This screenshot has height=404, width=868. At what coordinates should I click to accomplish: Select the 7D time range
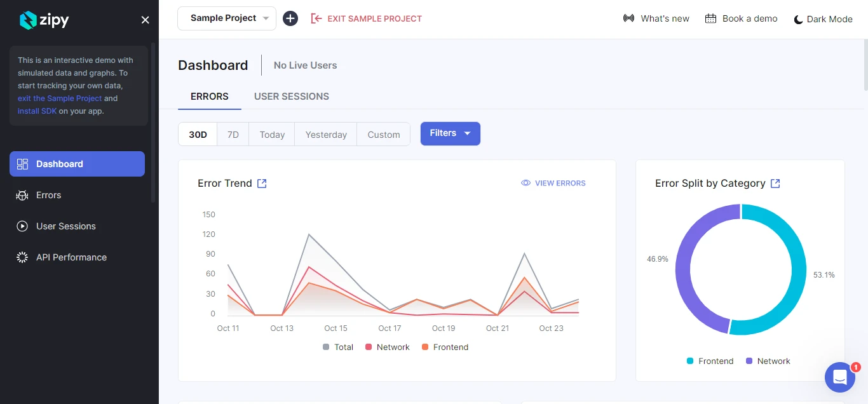click(x=233, y=134)
